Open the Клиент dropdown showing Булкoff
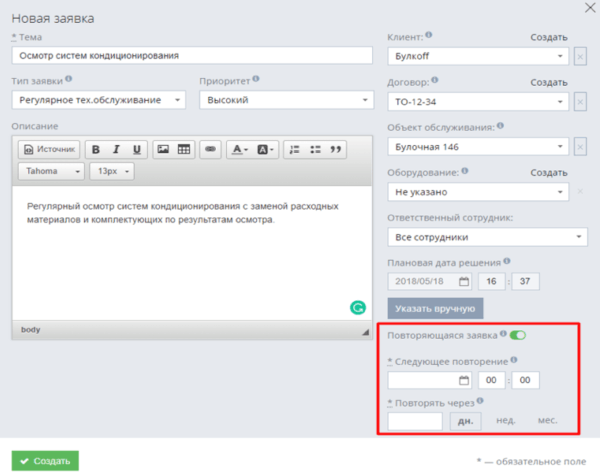Viewport: 600px width, 476px height. [x=478, y=57]
